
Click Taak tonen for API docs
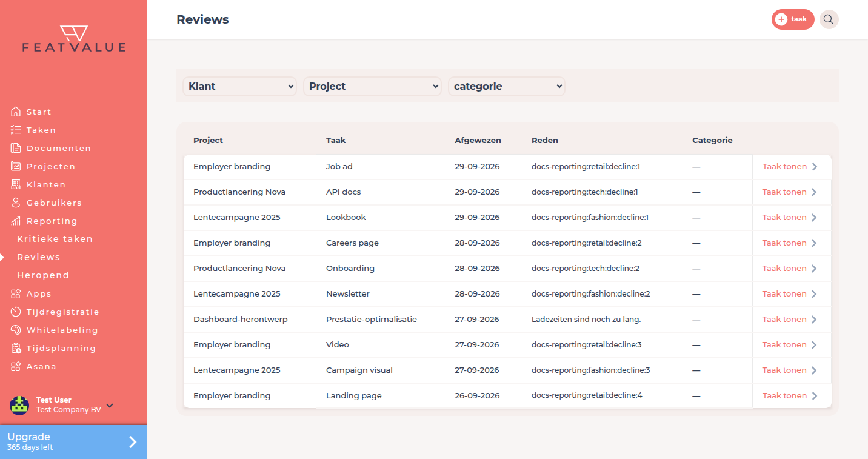pos(790,192)
